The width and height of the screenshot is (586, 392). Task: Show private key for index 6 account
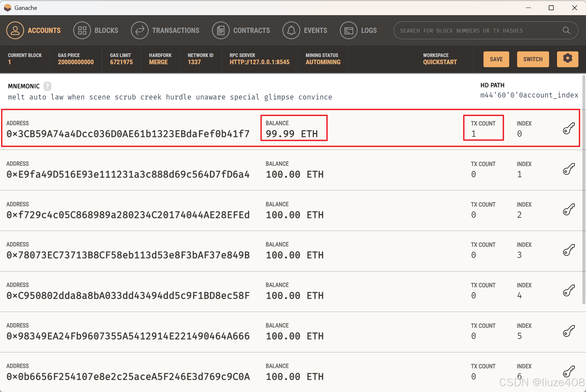pos(569,372)
